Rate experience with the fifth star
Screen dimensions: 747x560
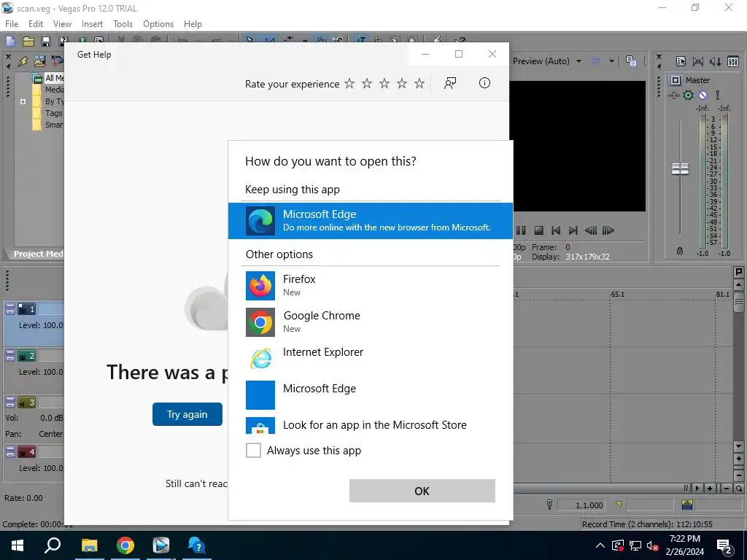pyautogui.click(x=419, y=84)
